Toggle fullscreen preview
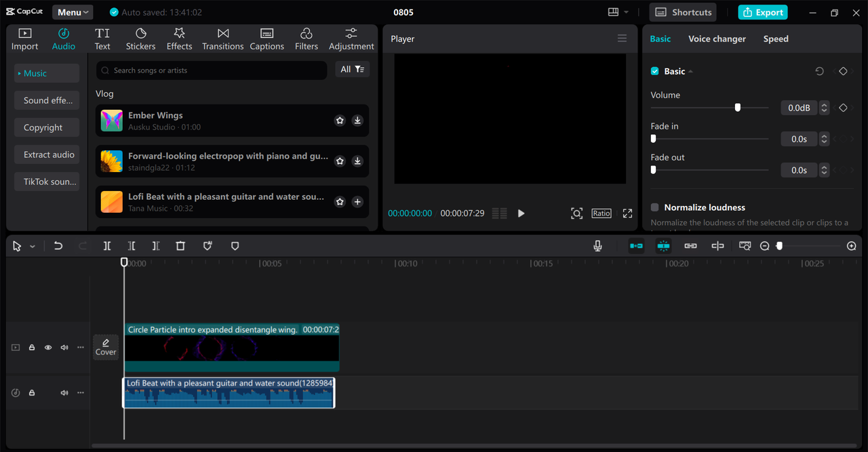This screenshot has height=452, width=868. point(627,213)
